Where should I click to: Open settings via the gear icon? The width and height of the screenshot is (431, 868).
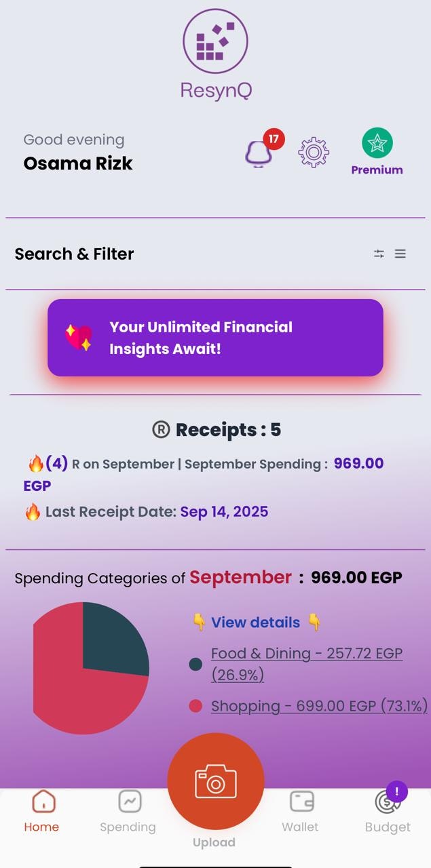(x=314, y=152)
